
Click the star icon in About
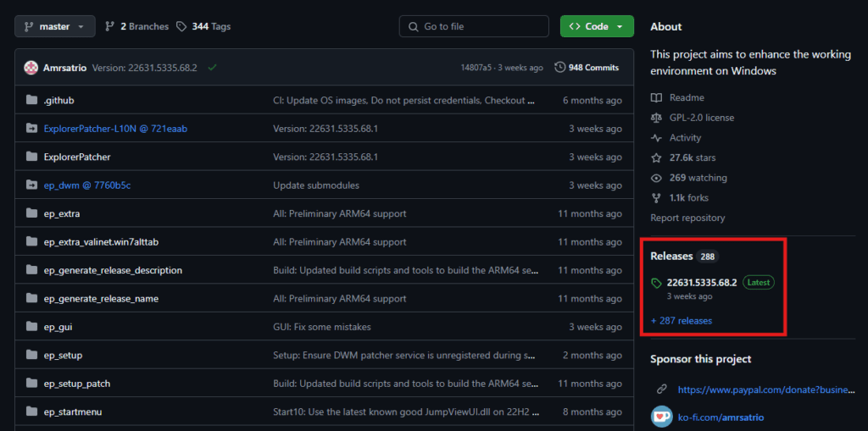click(657, 157)
